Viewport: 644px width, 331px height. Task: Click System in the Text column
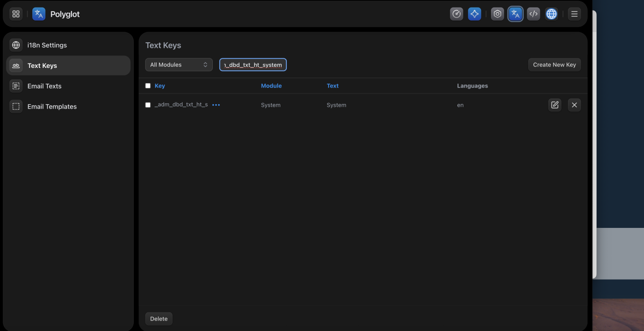tap(337, 105)
